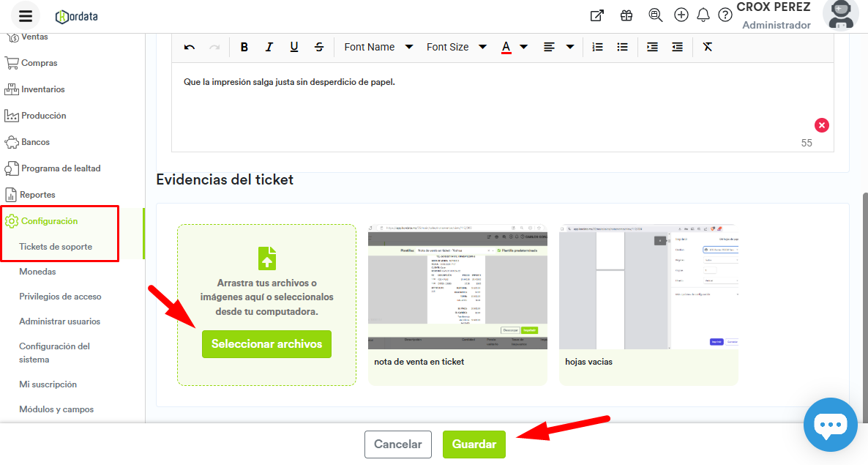Click the Seleccionar archivos button
This screenshot has height=465, width=868.
266,344
